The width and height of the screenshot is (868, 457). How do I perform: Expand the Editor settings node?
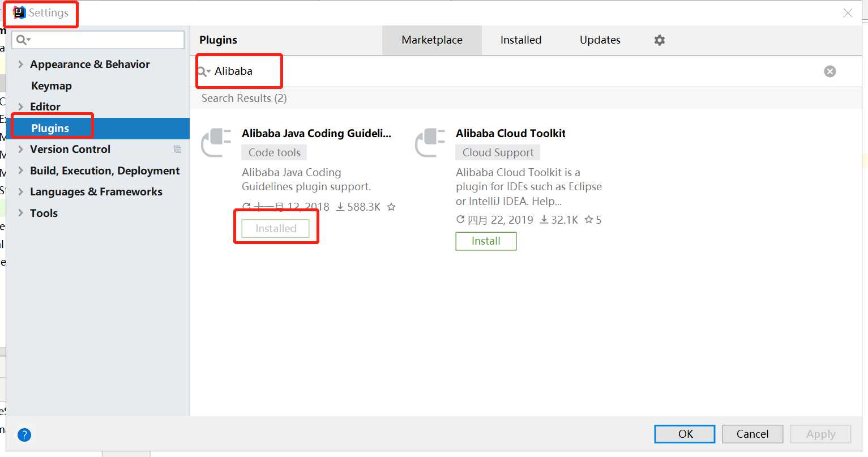click(21, 107)
